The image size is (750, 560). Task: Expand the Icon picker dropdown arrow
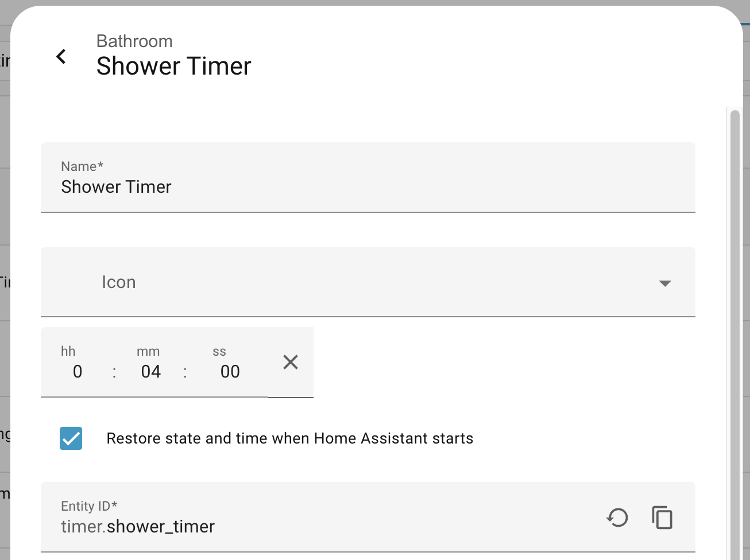(665, 283)
